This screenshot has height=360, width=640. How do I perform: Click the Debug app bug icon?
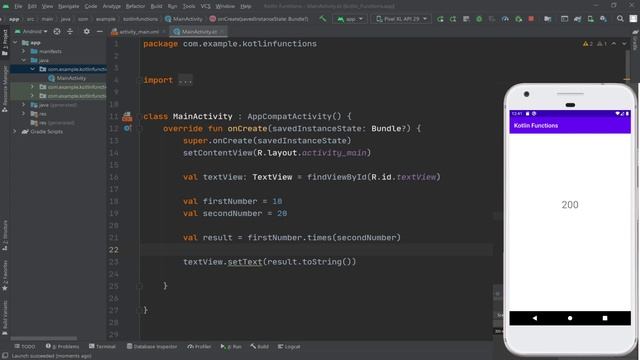point(479,19)
